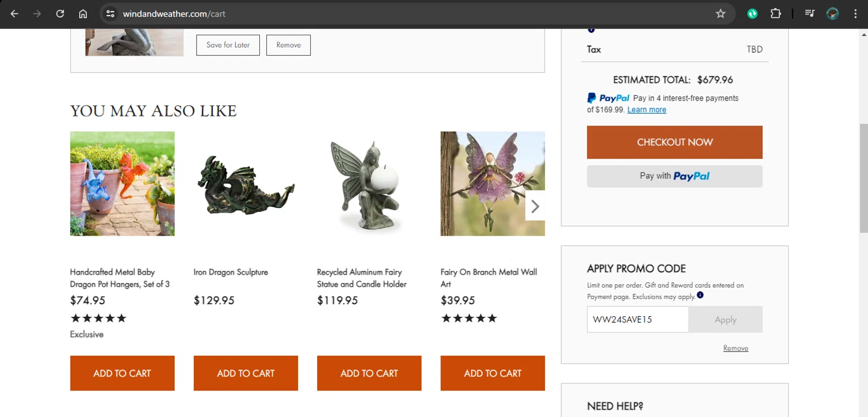
Task: Open the media controls icon in the toolbar
Action: pyautogui.click(x=810, y=14)
